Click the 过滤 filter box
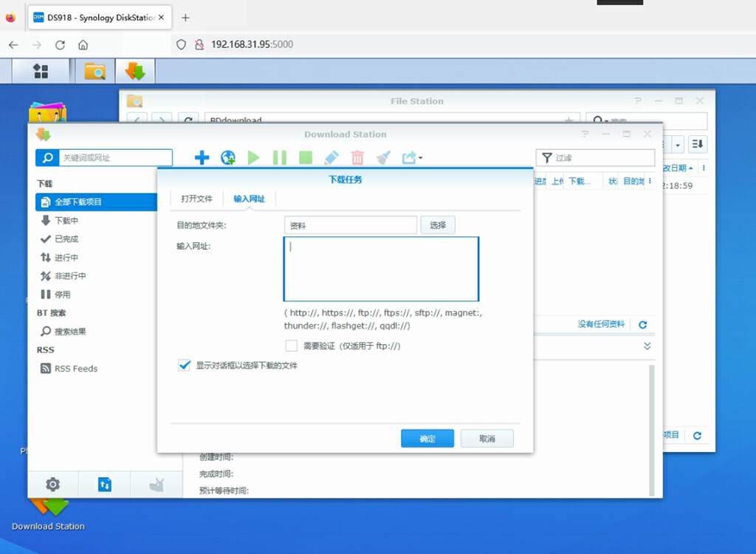The height and width of the screenshot is (554, 756). [596, 158]
